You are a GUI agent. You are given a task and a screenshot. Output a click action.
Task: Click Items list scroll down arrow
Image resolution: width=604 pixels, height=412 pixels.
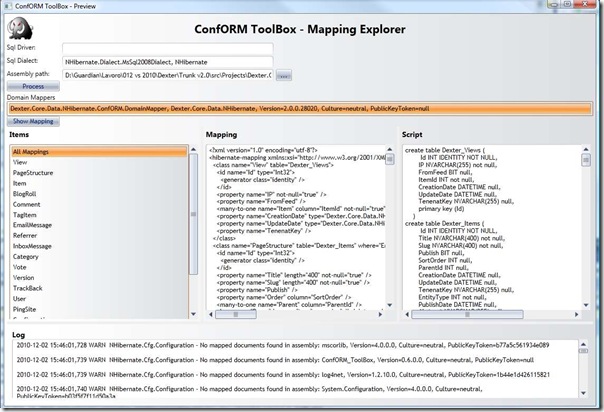pyautogui.click(x=193, y=314)
